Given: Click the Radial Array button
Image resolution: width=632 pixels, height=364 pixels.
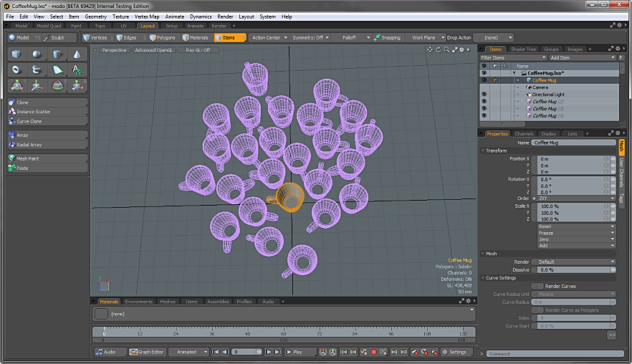Looking at the screenshot, I should [47, 145].
